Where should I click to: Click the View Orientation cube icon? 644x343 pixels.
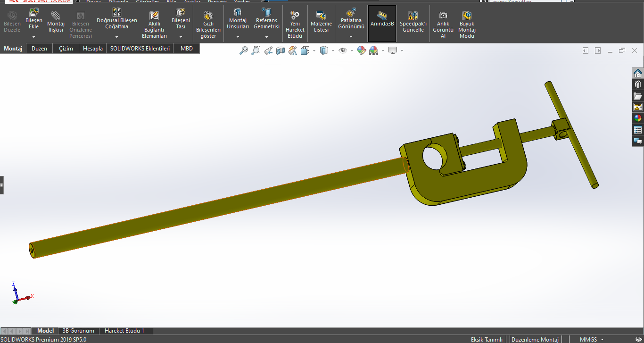tap(305, 50)
